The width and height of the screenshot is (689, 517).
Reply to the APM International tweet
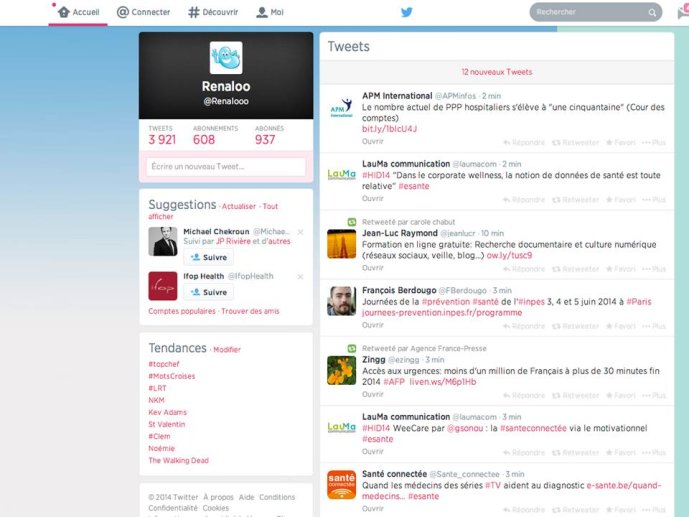click(524, 142)
